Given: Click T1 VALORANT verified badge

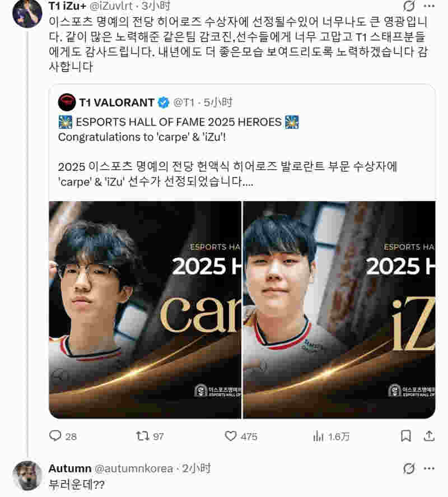Looking at the screenshot, I should tap(164, 103).
